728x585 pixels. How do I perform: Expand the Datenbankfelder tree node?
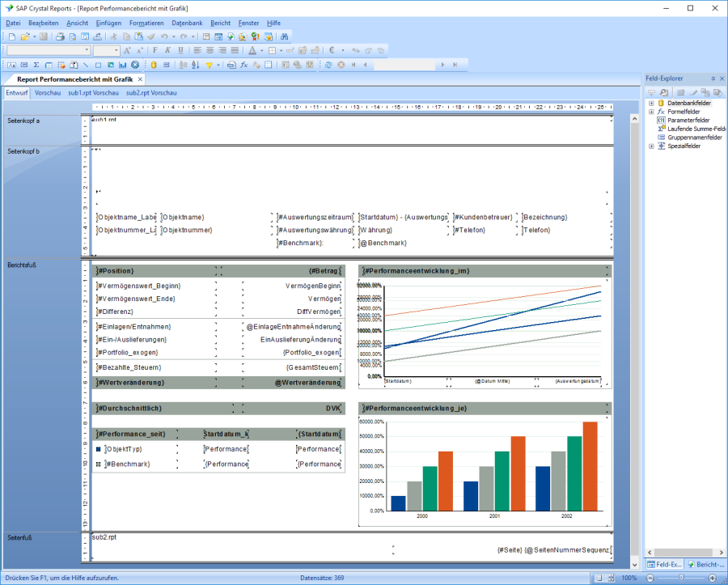click(651, 104)
